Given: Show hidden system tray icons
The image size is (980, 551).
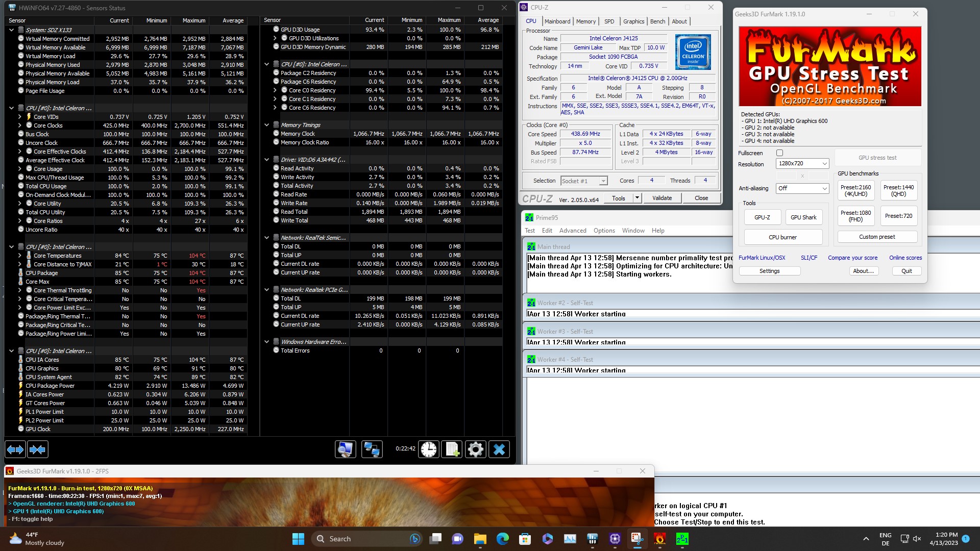Looking at the screenshot, I should click(x=866, y=539).
